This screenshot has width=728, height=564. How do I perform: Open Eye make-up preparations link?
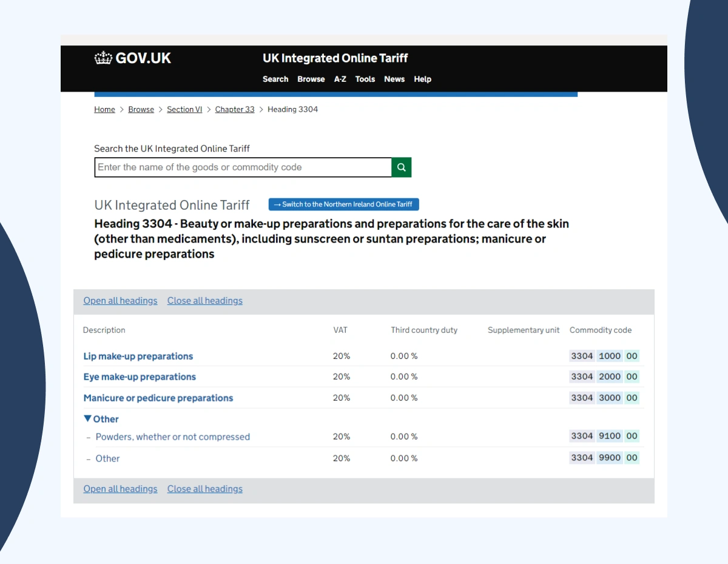click(x=140, y=377)
